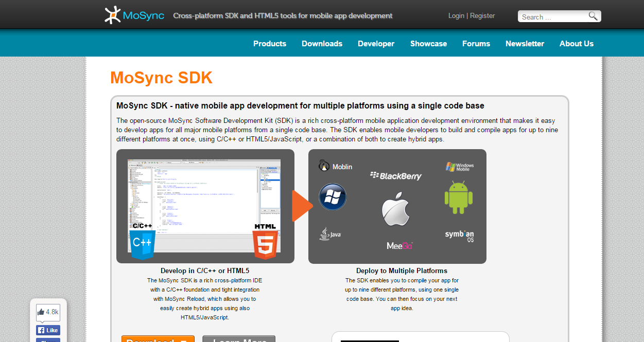Open the Forums page

tap(476, 44)
